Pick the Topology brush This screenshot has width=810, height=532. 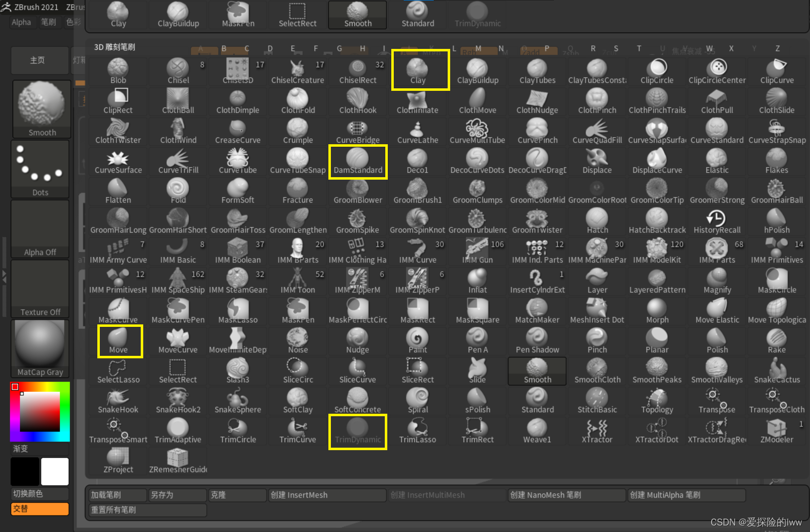(x=657, y=400)
